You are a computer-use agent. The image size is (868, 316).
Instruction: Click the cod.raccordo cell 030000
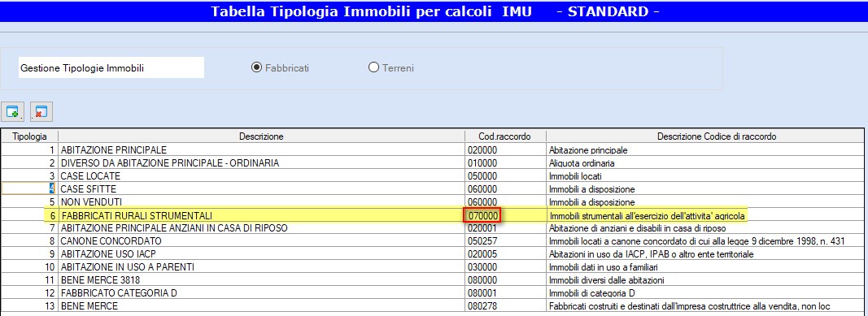click(505, 267)
